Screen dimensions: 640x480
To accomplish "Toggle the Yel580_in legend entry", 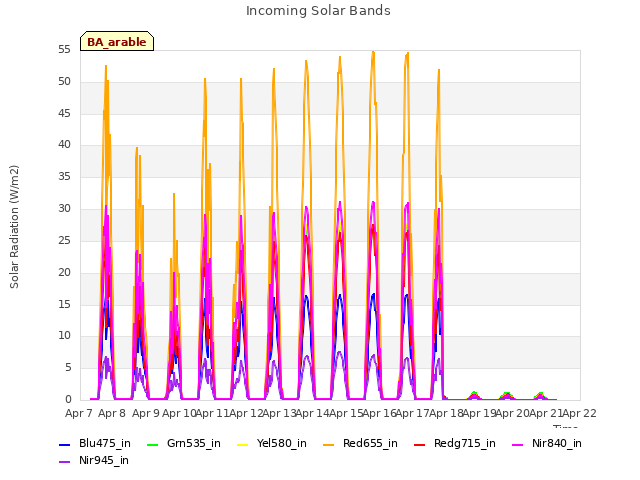I will (272, 444).
